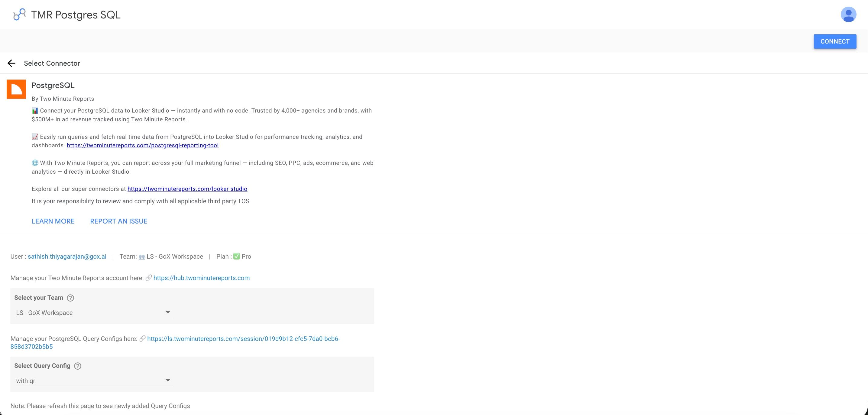868x415 pixels.
Task: Click the dropdown arrow on the team selector
Action: click(168, 312)
